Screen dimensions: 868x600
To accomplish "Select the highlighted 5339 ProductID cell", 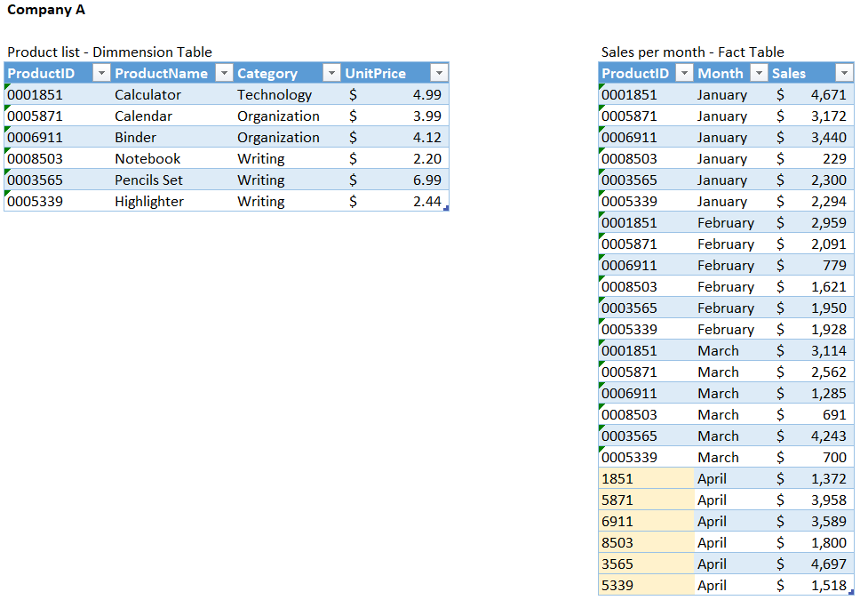I will (645, 585).
